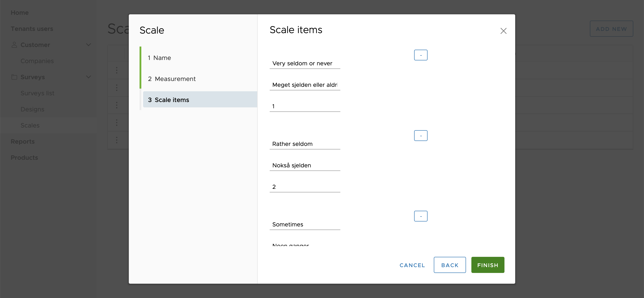The image size is (644, 298).
Task: Go back to previous wizard step
Action: pyautogui.click(x=449, y=265)
